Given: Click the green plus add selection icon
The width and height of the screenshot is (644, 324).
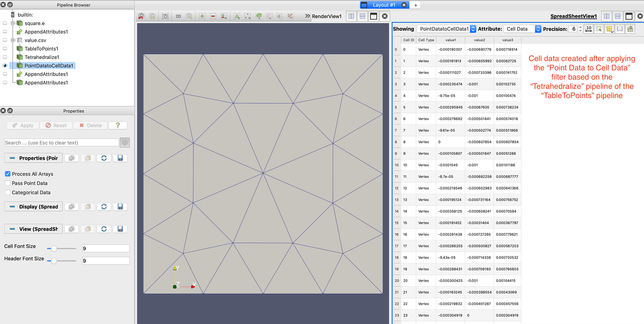Looking at the screenshot, I should 202,16.
